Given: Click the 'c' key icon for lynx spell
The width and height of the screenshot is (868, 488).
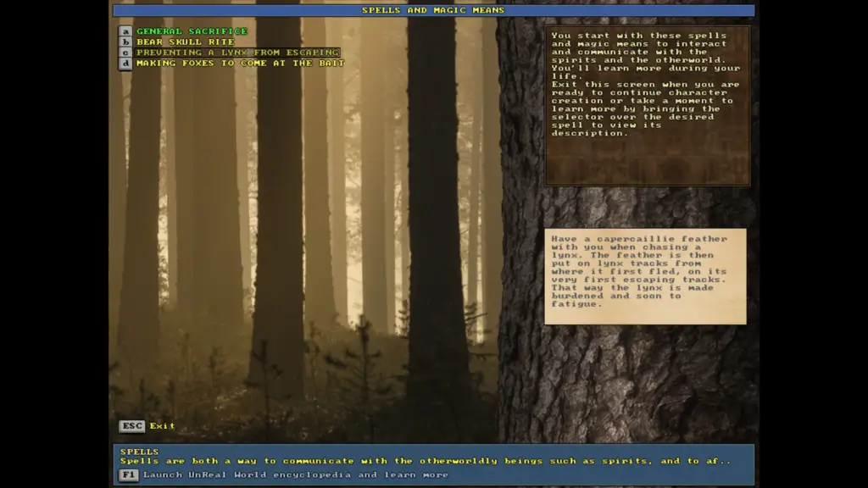Looking at the screenshot, I should coord(125,53).
